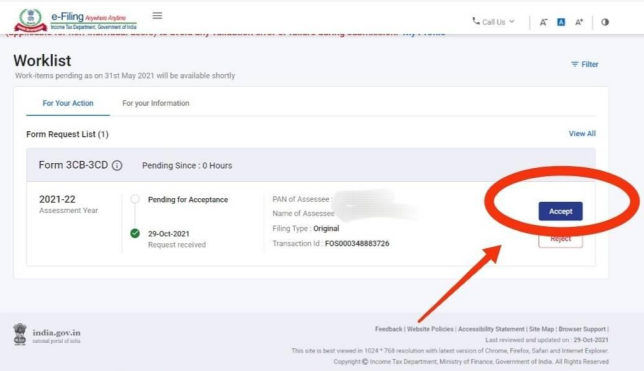Image resolution: width=644 pixels, height=371 pixels.
Task: Expand the Call Us dropdown
Action: click(x=493, y=22)
